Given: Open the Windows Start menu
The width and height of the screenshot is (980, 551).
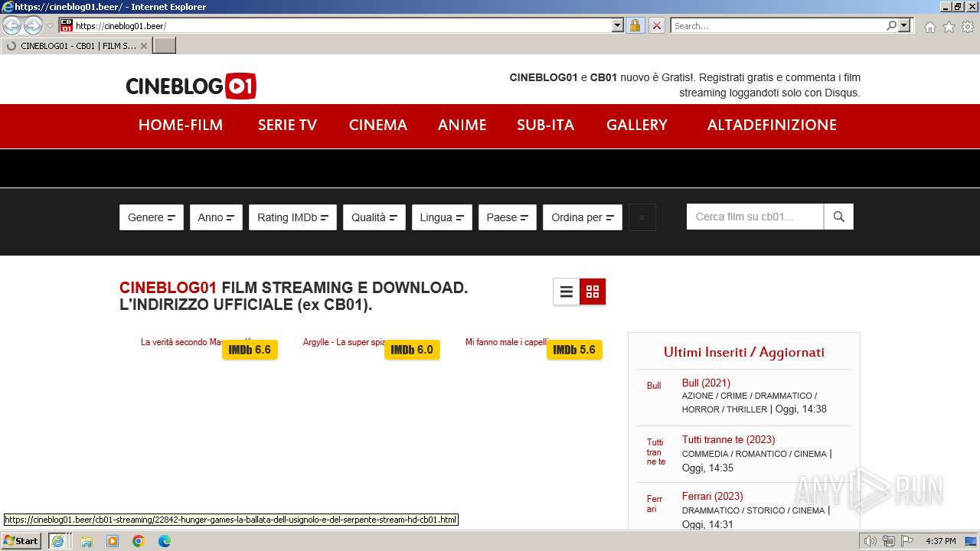Looking at the screenshot, I should click(21, 540).
